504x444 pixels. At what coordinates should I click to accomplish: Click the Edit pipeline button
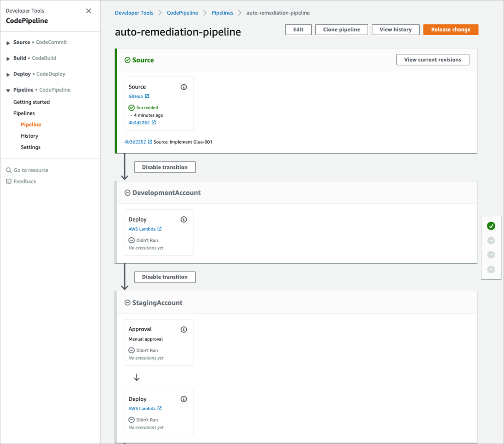tap(298, 30)
